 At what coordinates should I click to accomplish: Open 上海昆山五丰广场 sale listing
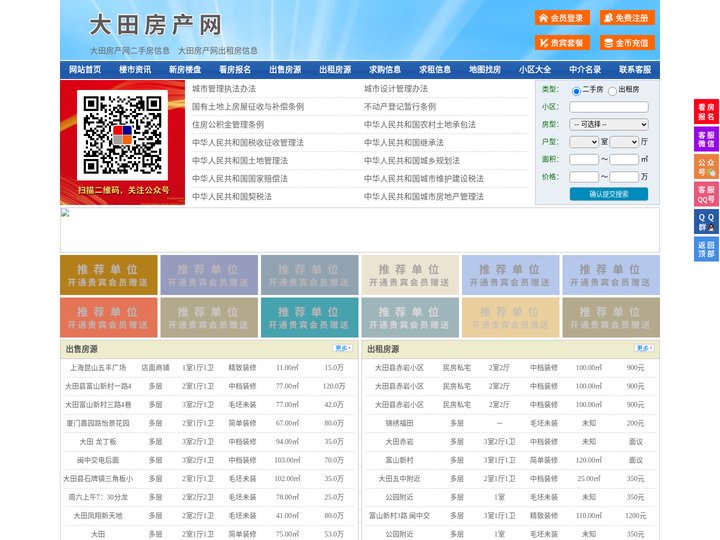(x=98, y=368)
